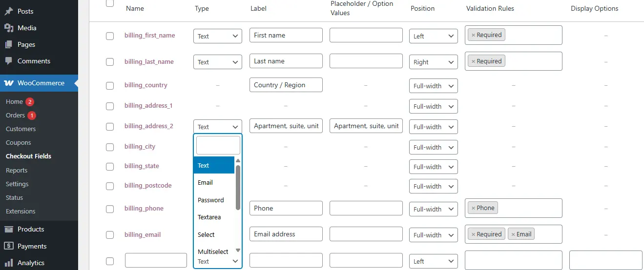This screenshot has height=270, width=644.
Task: Click the Comments bubble icon
Action: click(x=9, y=61)
